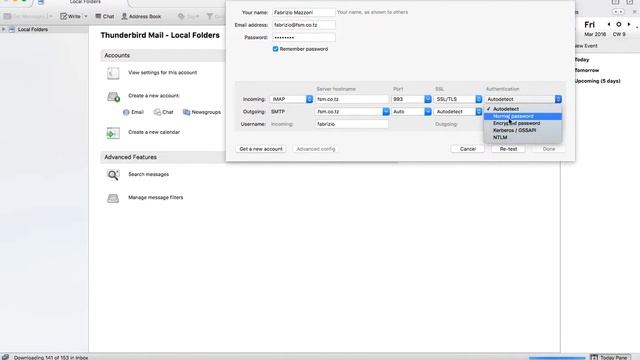Open the Outgoing server hostname dropdown
Image resolution: width=640 pixels, height=360 pixels.
coord(386,111)
